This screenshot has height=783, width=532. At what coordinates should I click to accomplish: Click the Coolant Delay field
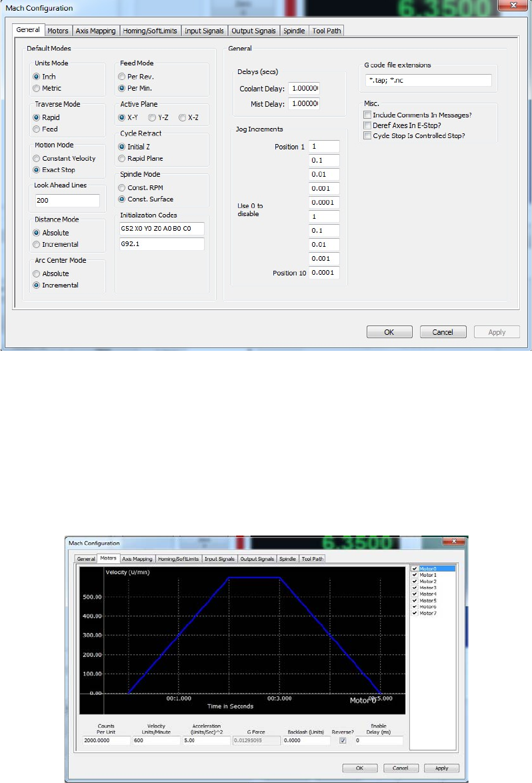(304, 89)
